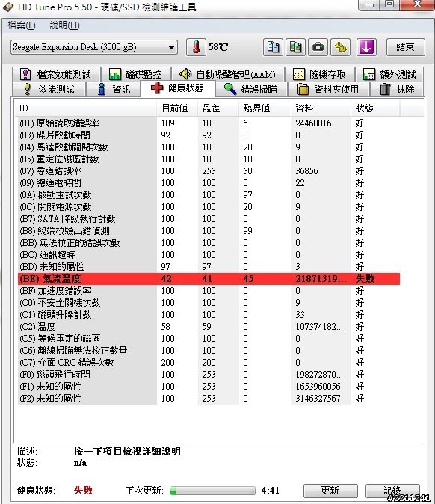
Task: Click the purple download arrow icon
Action: (x=366, y=47)
